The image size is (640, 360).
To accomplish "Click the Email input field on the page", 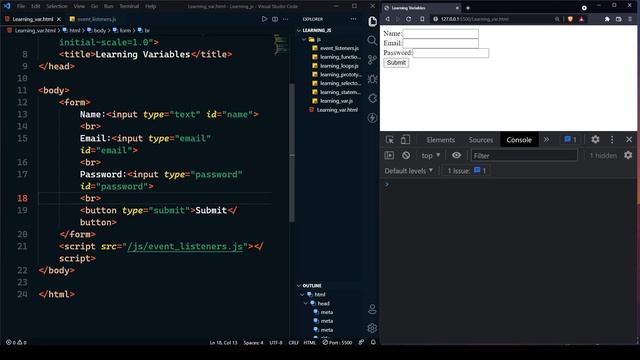I will (x=440, y=43).
